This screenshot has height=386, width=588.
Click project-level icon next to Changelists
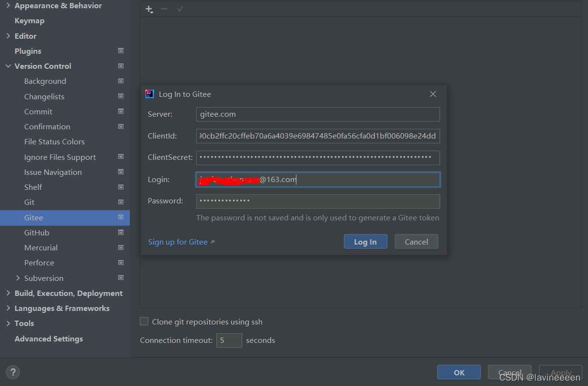(x=121, y=96)
